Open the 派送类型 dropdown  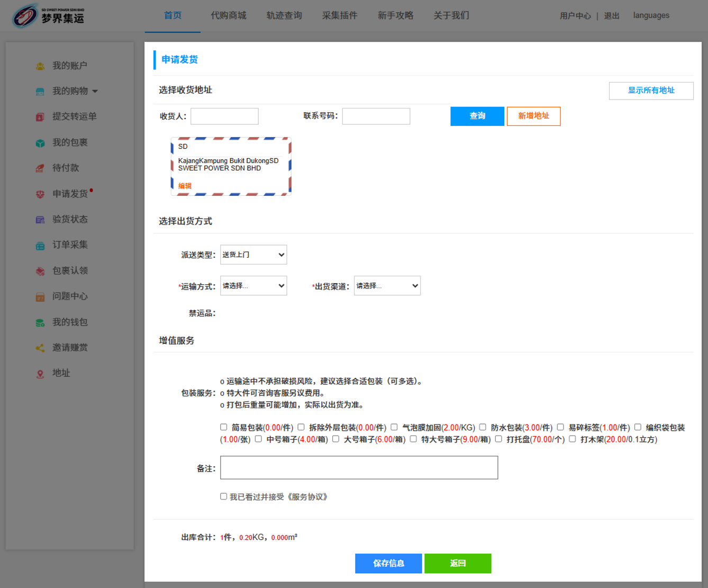pos(253,255)
